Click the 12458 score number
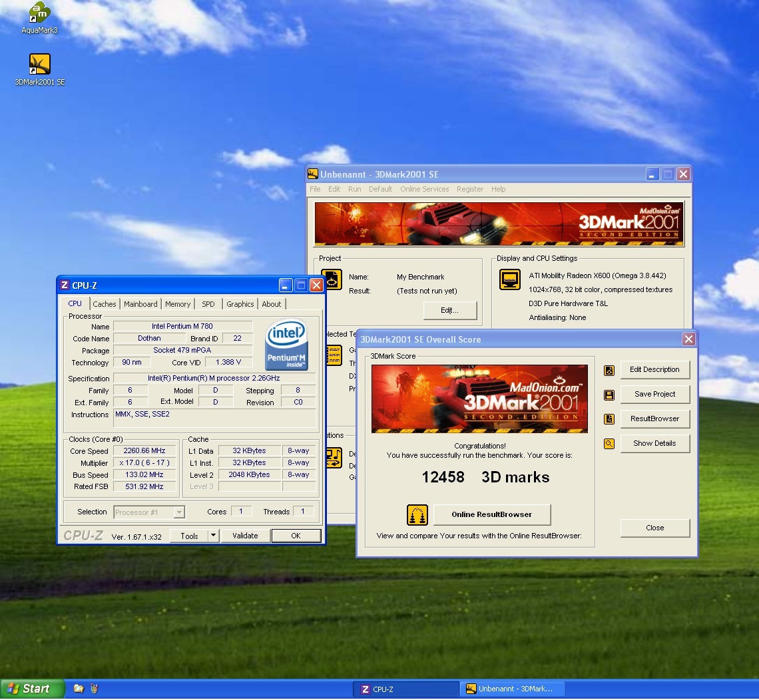Image resolution: width=759 pixels, height=700 pixels. (443, 478)
